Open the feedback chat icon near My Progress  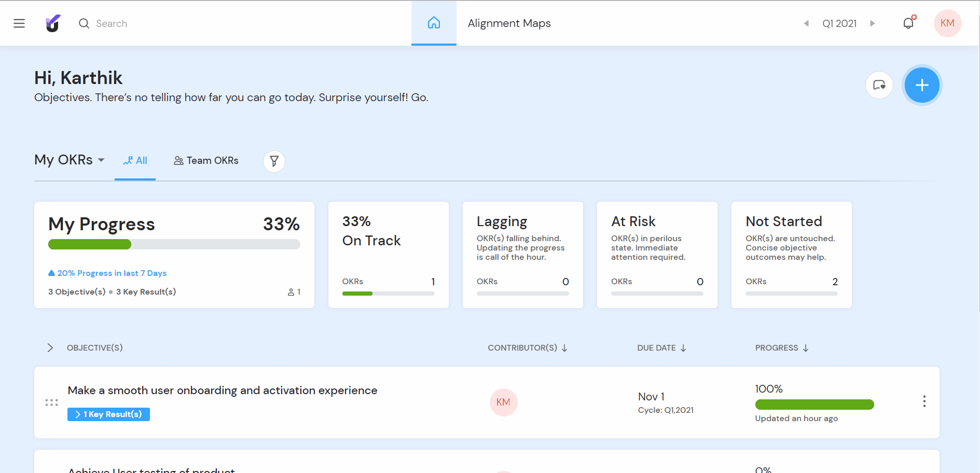[x=879, y=85]
